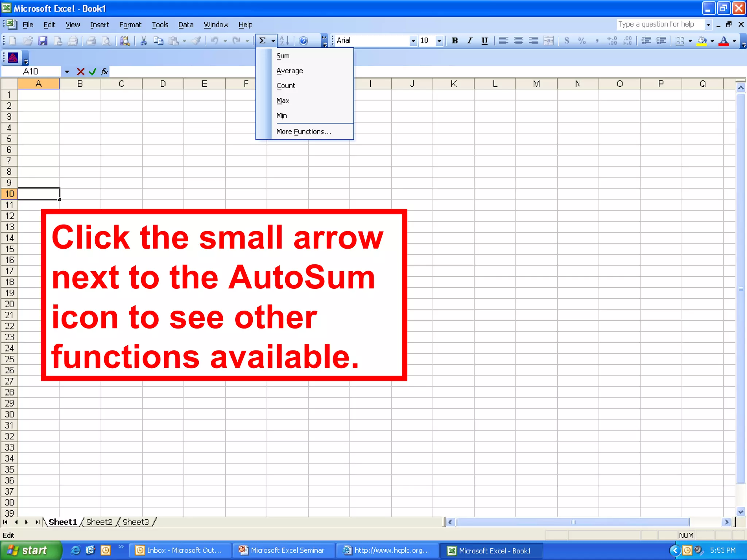Select column header C
This screenshot has height=560, width=747.
[121, 84]
